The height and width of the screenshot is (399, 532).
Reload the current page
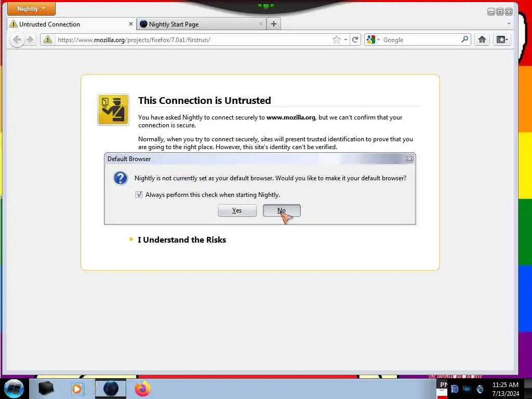point(355,39)
